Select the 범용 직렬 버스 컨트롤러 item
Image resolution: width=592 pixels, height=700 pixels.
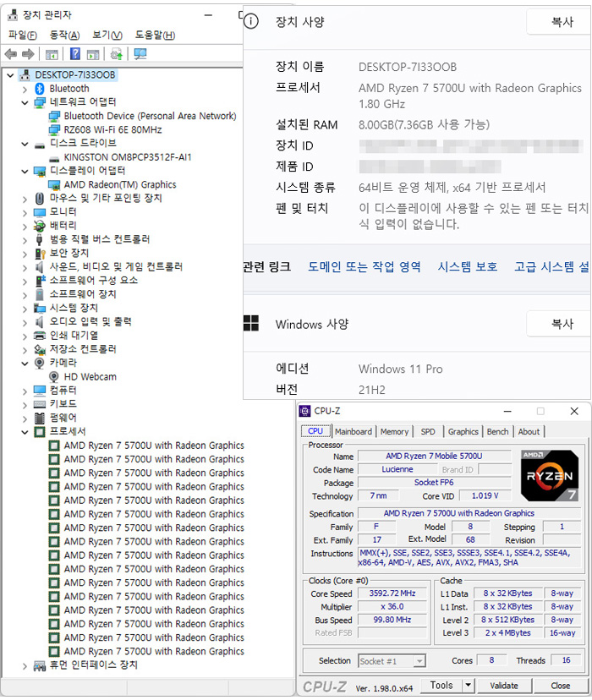coord(100,240)
